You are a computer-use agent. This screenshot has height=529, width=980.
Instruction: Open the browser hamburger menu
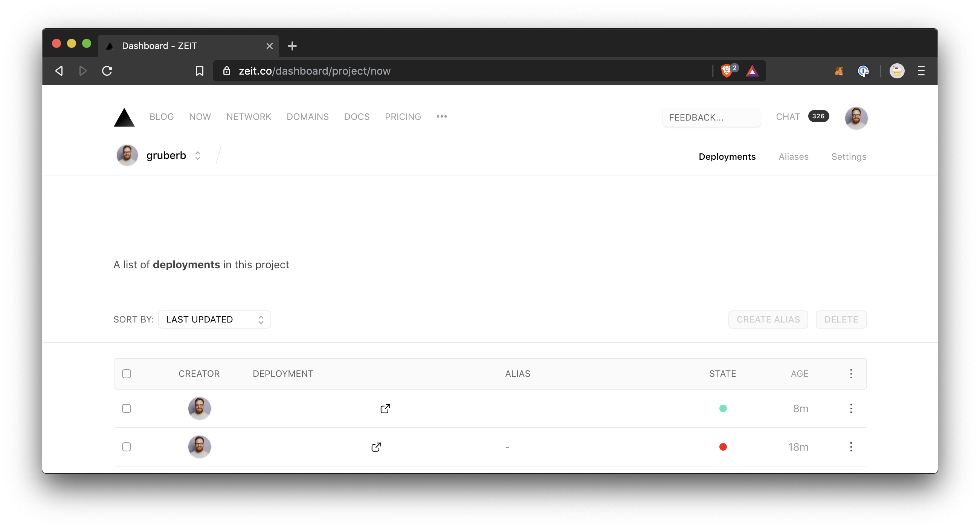pos(921,71)
